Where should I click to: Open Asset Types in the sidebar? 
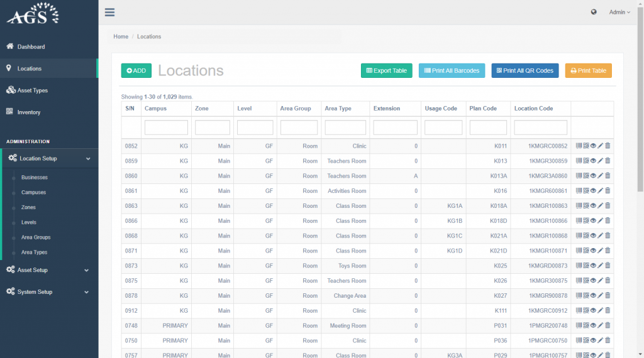(x=32, y=90)
